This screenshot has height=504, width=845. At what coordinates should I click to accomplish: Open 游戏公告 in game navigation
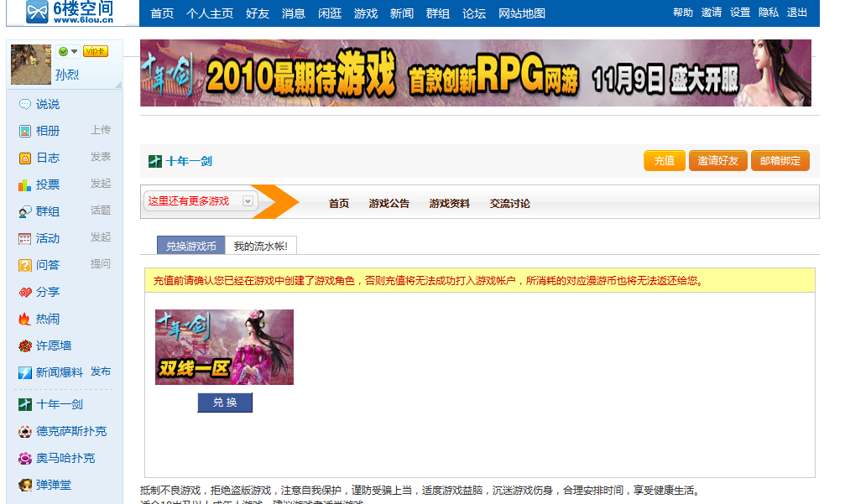click(x=389, y=204)
